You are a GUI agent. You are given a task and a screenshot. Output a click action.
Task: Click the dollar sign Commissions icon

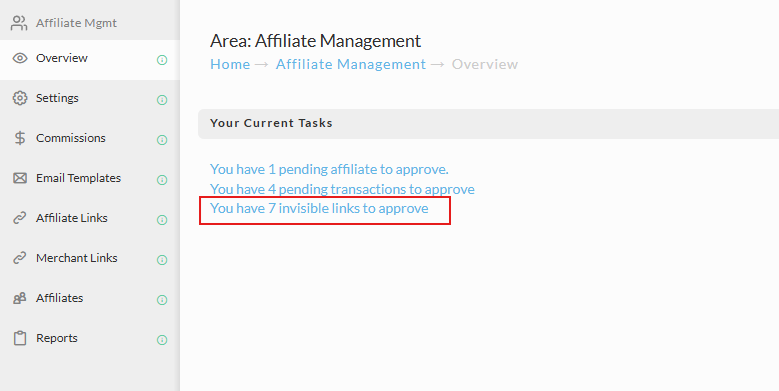pyautogui.click(x=20, y=138)
